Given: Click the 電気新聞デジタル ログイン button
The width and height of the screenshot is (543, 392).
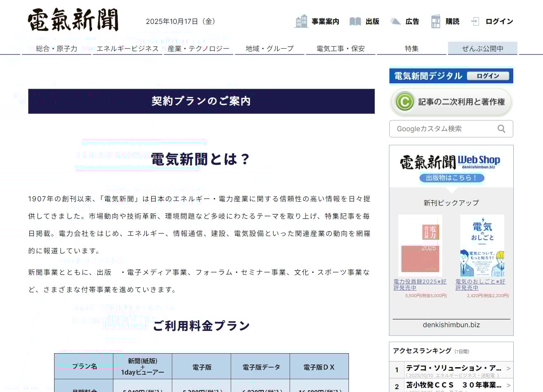Looking at the screenshot, I should tap(488, 76).
